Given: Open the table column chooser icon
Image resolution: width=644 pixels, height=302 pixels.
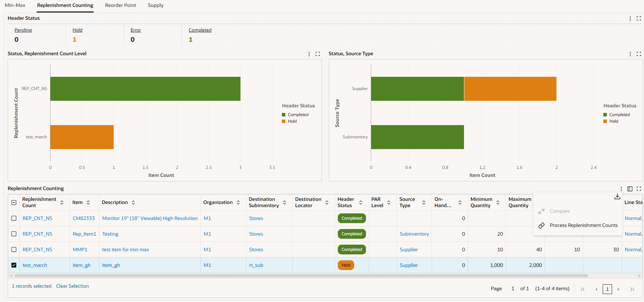Looking at the screenshot, I should [630, 189].
